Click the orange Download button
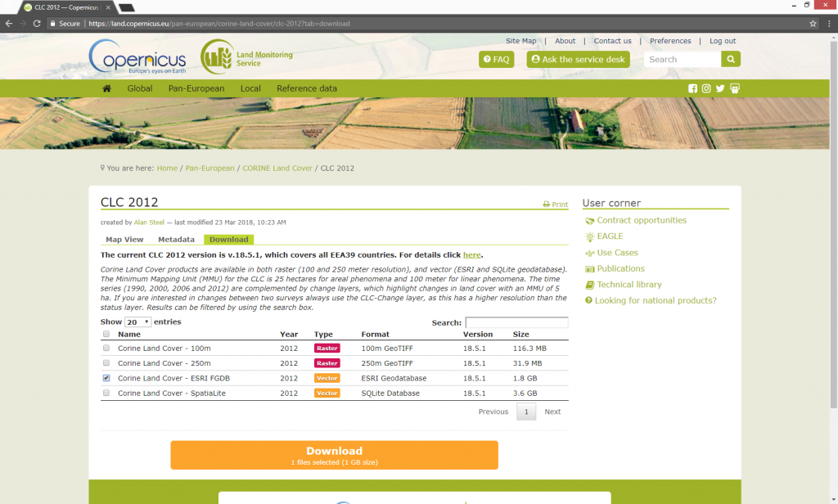Image resolution: width=838 pixels, height=504 pixels. (335, 455)
